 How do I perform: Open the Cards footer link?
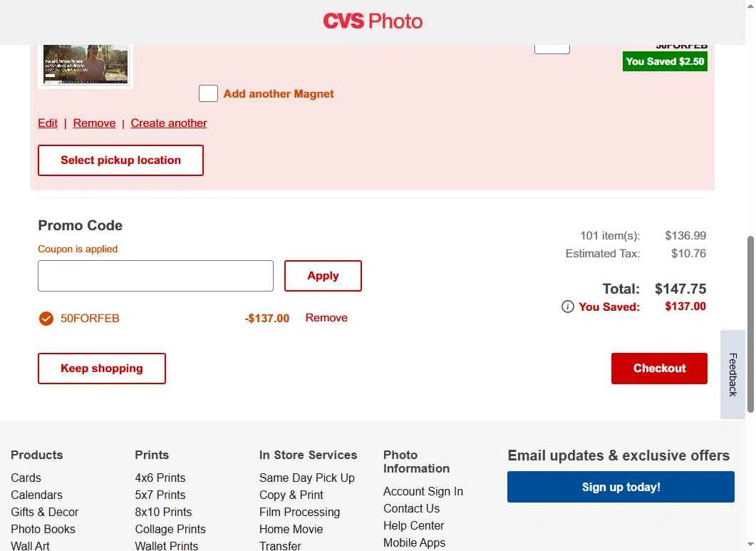click(x=26, y=478)
